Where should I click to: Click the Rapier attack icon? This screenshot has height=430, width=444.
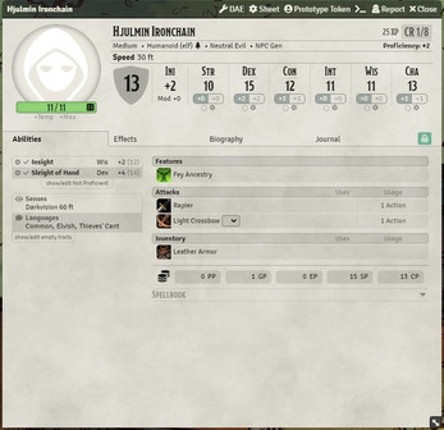[164, 205]
